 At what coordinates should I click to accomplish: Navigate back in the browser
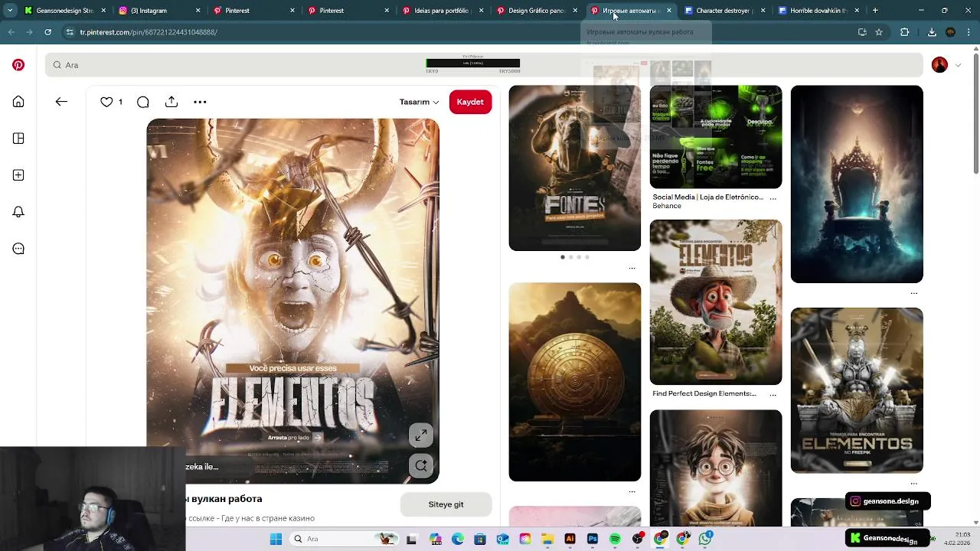(11, 32)
